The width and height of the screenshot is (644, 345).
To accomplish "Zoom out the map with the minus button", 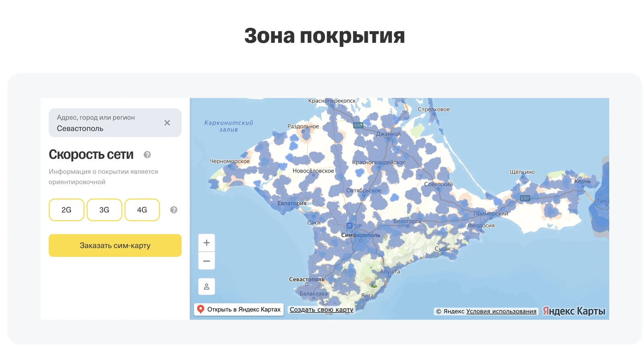I will [x=206, y=261].
